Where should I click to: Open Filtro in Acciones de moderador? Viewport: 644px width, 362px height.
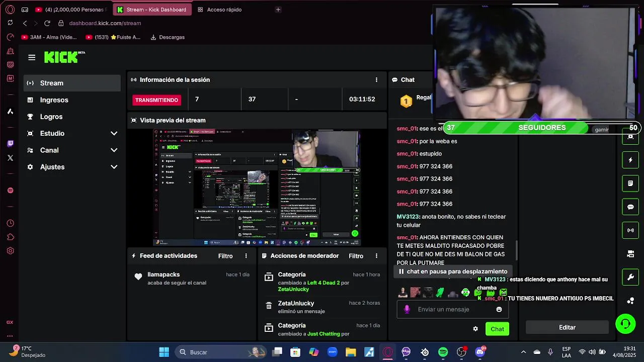[x=356, y=256]
